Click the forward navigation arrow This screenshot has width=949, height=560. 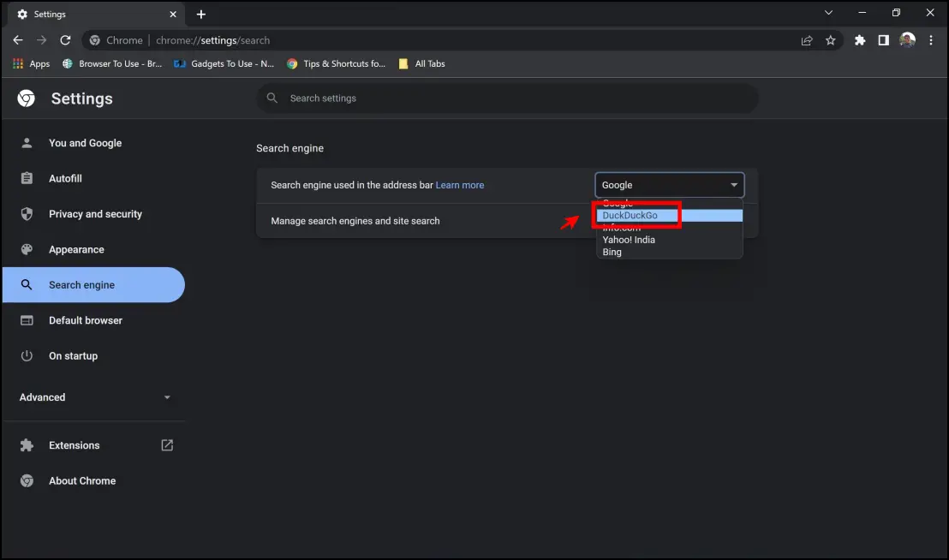click(x=41, y=40)
